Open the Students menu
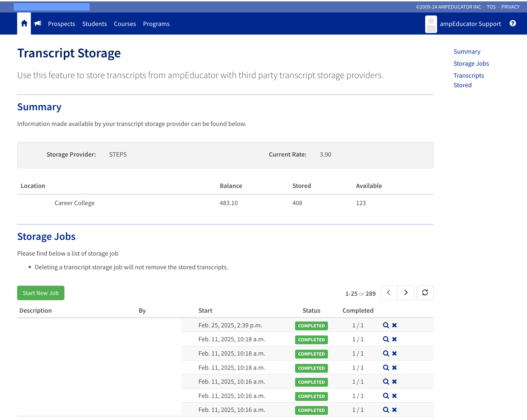527x420 pixels. (94, 24)
